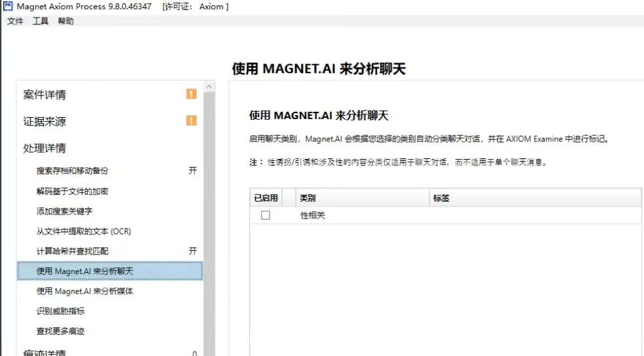Click the sidebar vertical scrollbar track
This screenshot has height=356, width=644.
tap(209, 224)
